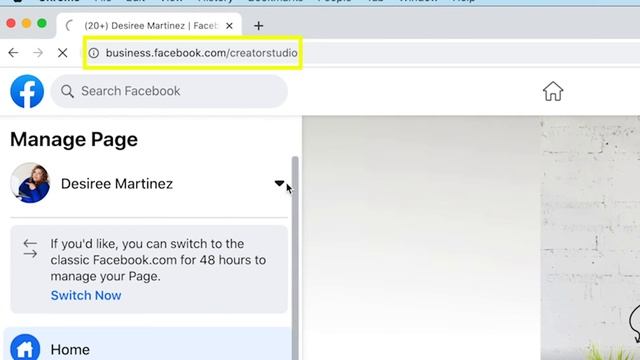
Task: Click the Facebook logo icon
Action: pyautogui.click(x=27, y=91)
